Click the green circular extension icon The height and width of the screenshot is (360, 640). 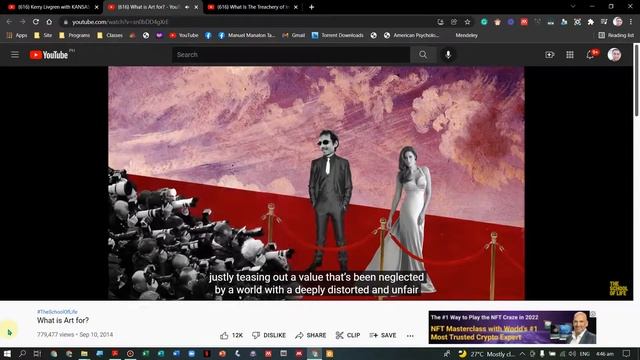click(484, 22)
